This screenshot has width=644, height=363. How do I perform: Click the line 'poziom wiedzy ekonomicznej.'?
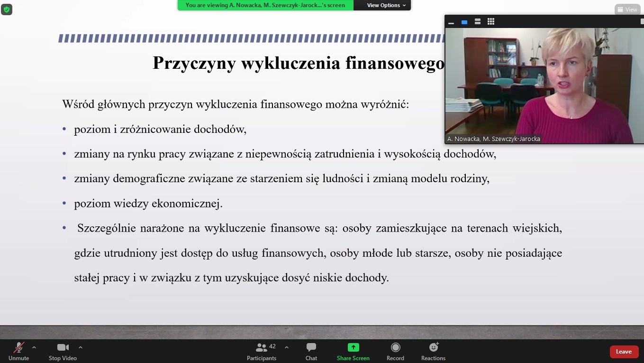pos(148,204)
